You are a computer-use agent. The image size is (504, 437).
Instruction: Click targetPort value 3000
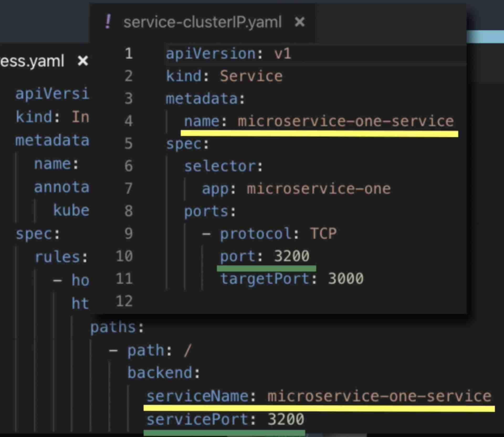click(346, 278)
